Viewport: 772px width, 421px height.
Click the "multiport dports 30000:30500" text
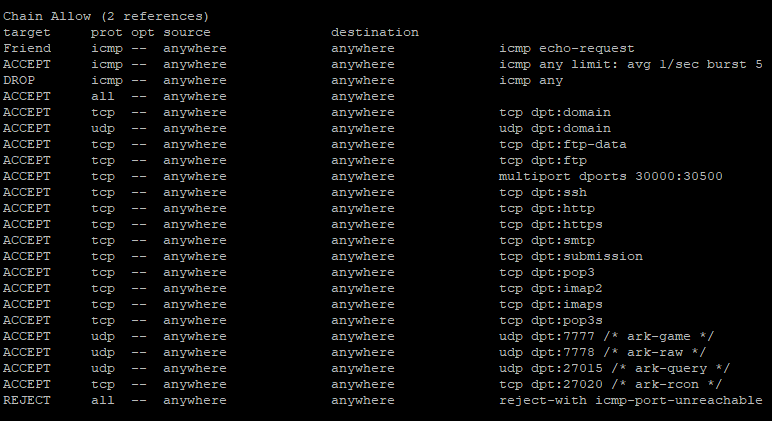pyautogui.click(x=611, y=176)
